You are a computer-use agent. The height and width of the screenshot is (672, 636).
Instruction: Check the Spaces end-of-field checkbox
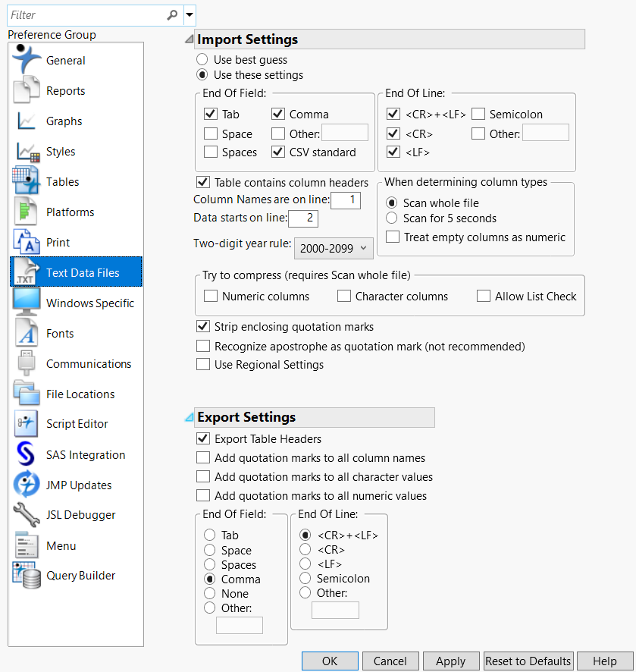click(x=210, y=152)
